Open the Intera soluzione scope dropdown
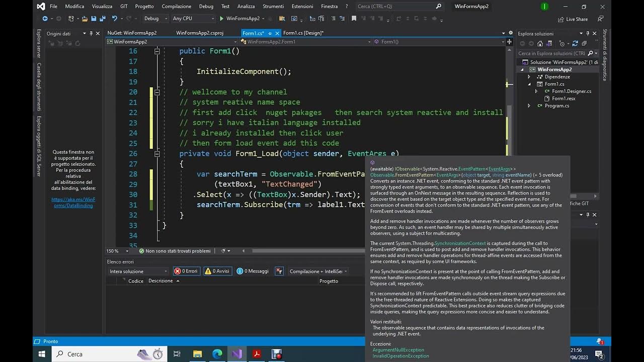The height and width of the screenshot is (362, 644). pos(138,271)
